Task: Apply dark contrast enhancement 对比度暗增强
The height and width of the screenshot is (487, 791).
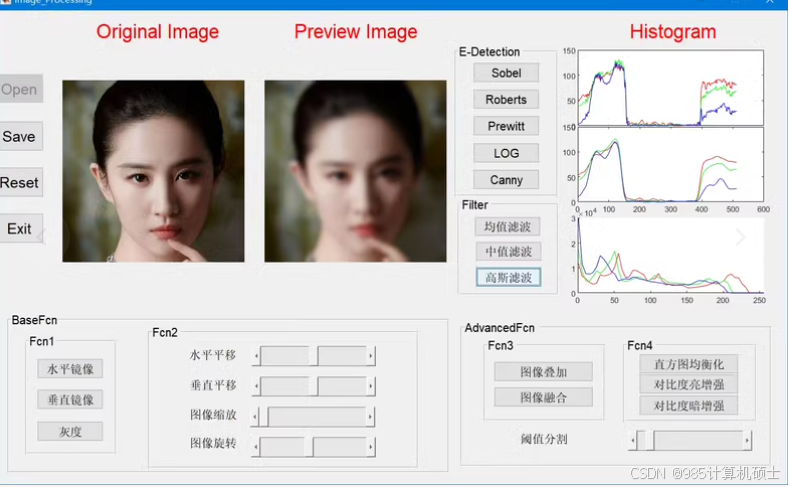Action: point(689,406)
